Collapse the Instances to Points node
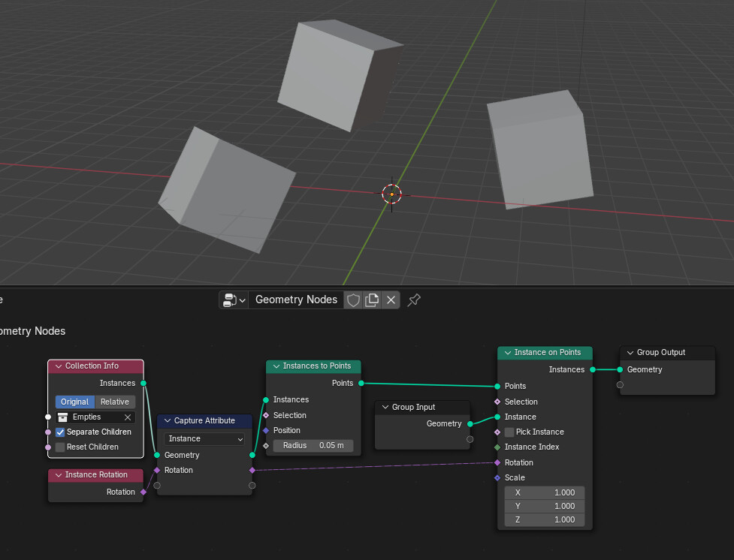 [x=276, y=366]
